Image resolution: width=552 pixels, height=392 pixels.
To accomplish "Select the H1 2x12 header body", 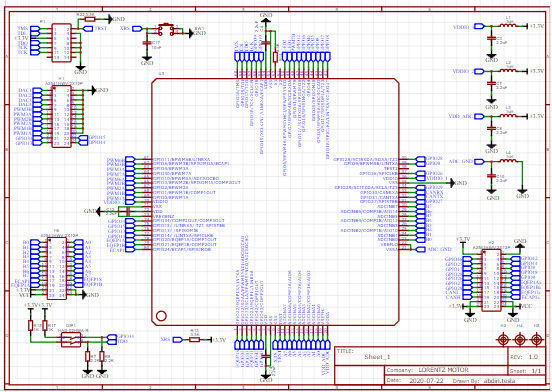I will (x=61, y=116).
